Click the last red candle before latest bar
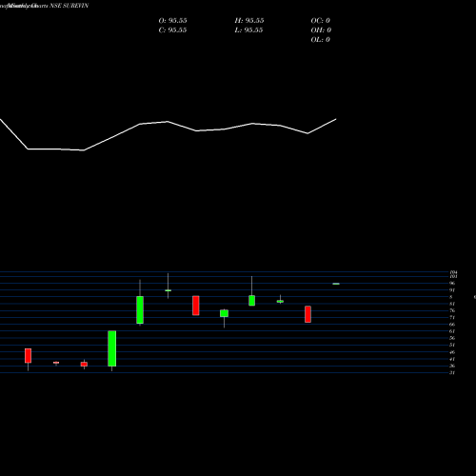 pos(307,314)
